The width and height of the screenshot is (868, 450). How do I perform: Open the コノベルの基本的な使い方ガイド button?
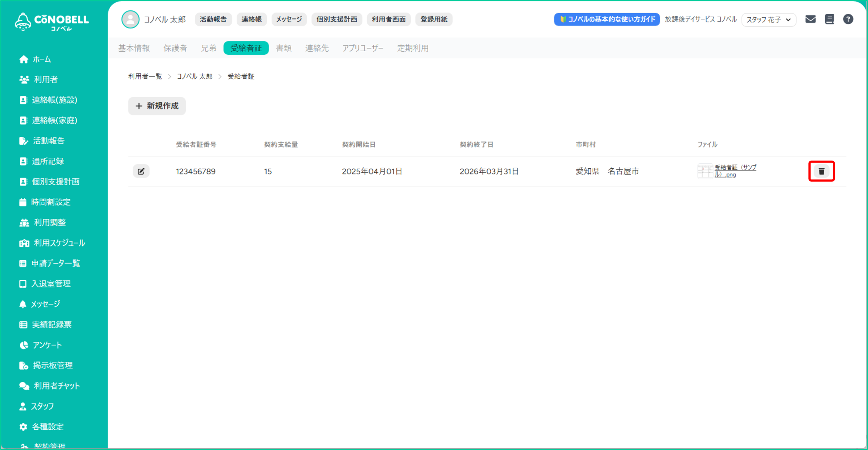(607, 19)
